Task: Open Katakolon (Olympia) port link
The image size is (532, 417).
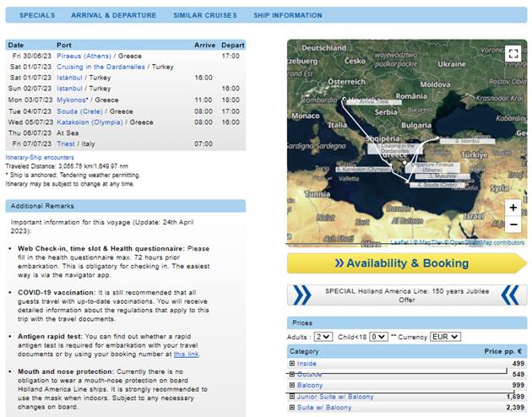Action: point(90,122)
